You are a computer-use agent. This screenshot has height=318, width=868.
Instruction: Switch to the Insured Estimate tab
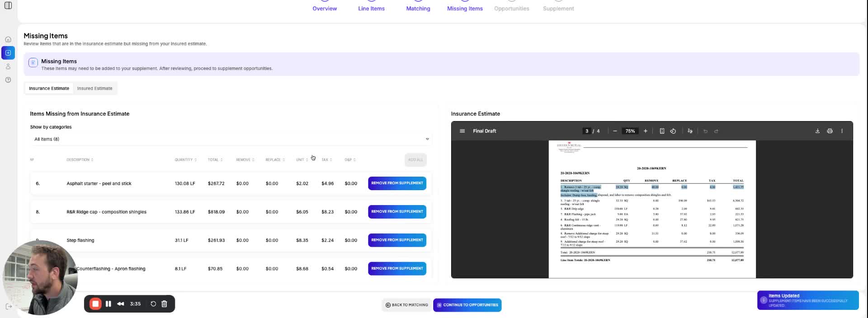pos(94,89)
